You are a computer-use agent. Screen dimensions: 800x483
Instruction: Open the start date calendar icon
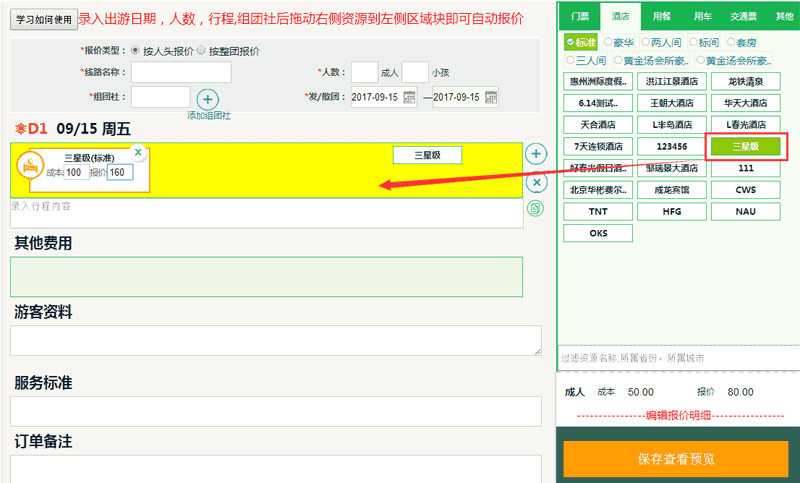tap(408, 97)
